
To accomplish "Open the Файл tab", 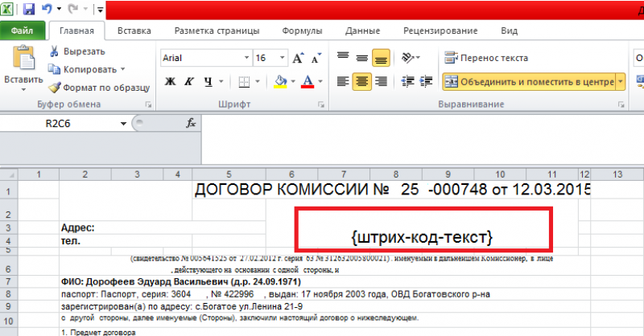I will tap(23, 31).
